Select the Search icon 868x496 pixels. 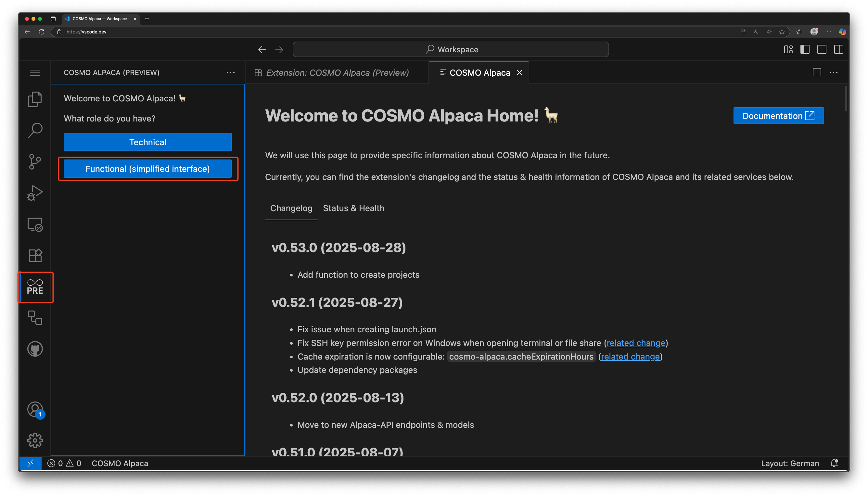(35, 130)
